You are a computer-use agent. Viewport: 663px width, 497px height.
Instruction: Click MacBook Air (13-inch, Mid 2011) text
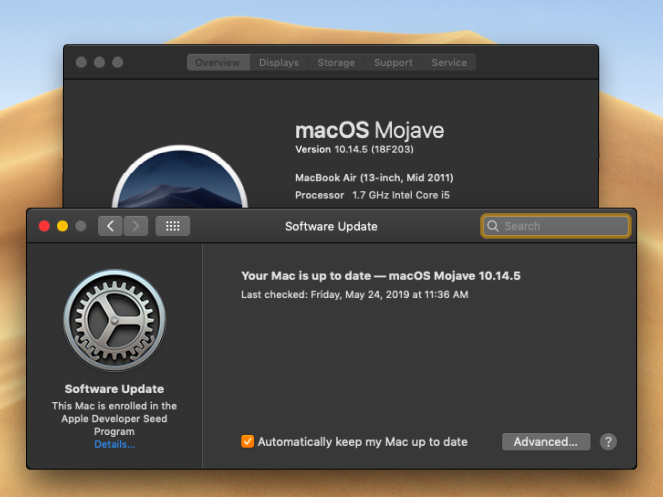point(374,178)
